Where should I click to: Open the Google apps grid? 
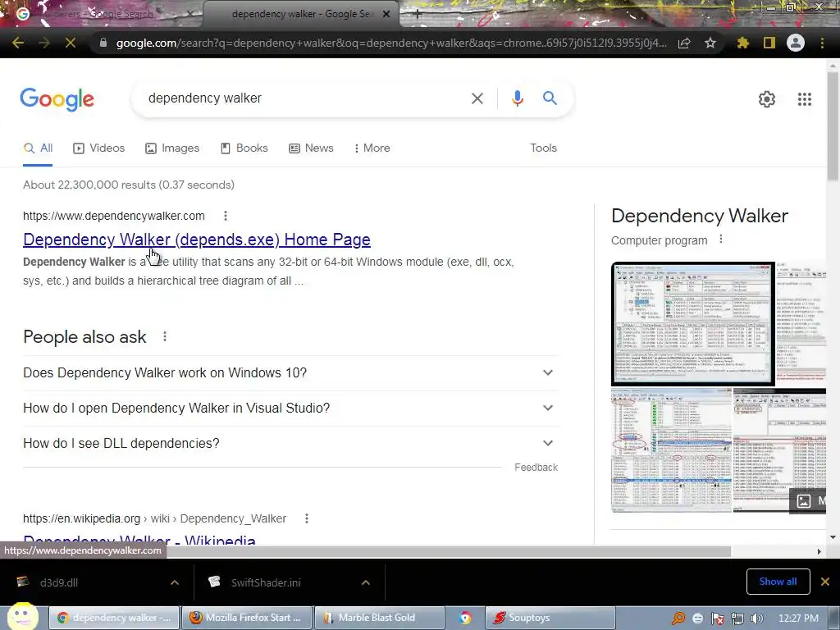(804, 99)
